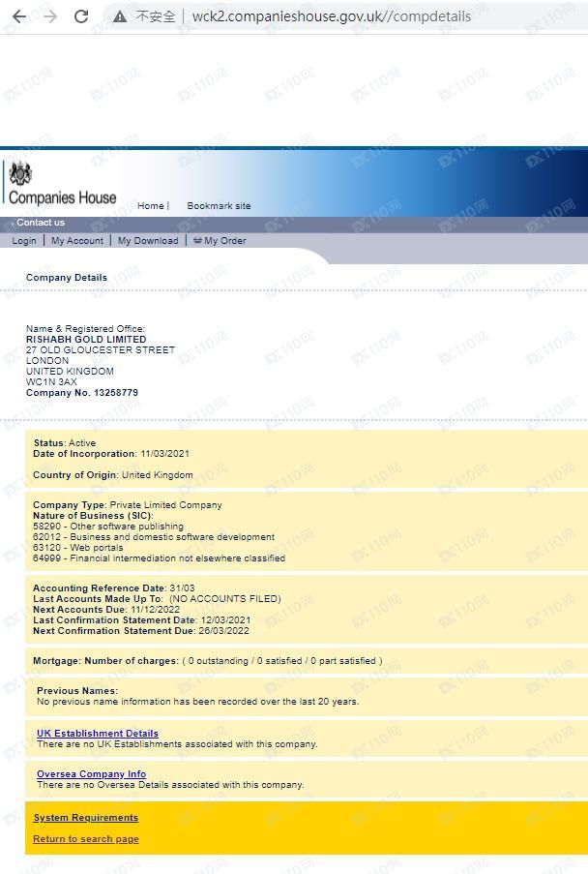Click SIC 64999 Financial intermediation line
Image resolution: width=588 pixels, height=874 pixels.
point(160,558)
